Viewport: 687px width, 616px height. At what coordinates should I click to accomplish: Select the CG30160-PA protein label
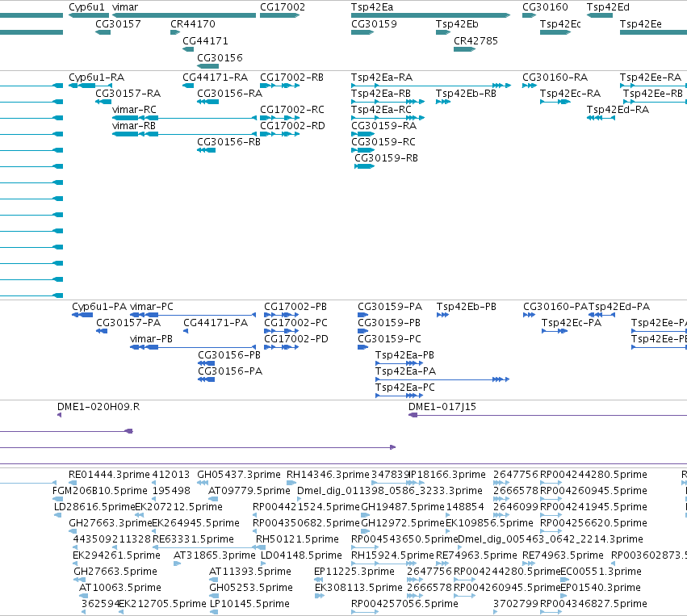[555, 307]
